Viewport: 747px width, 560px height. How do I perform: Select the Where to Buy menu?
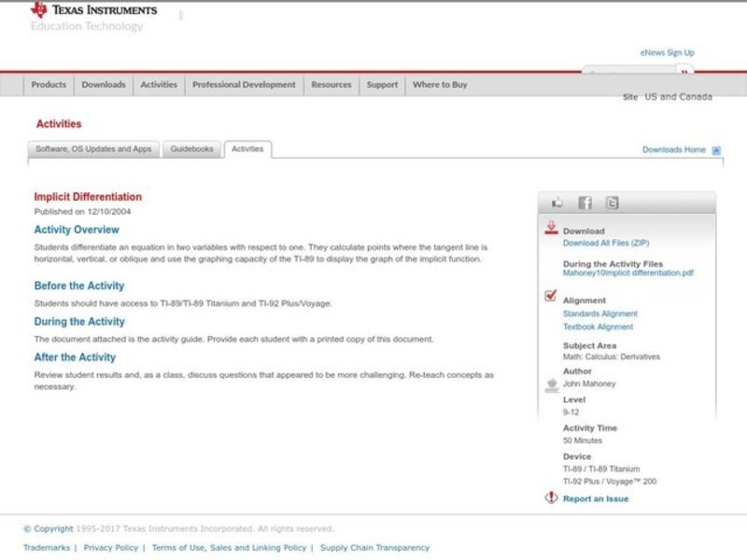click(440, 85)
